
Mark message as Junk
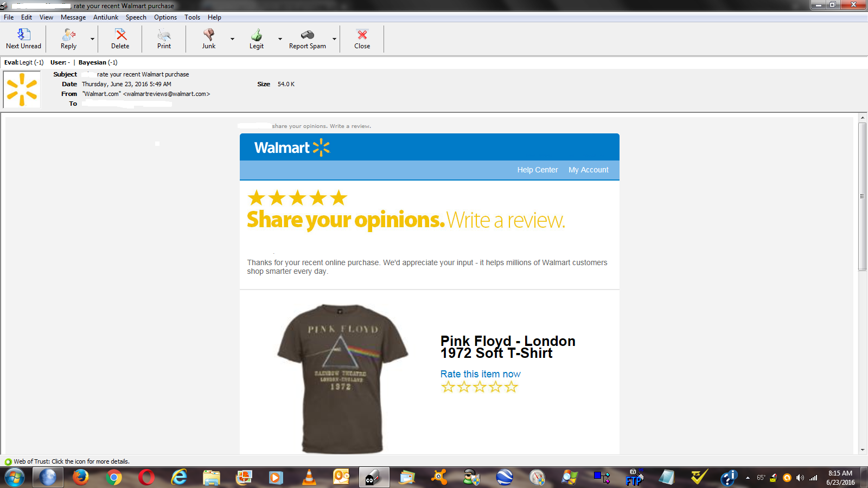(x=209, y=39)
